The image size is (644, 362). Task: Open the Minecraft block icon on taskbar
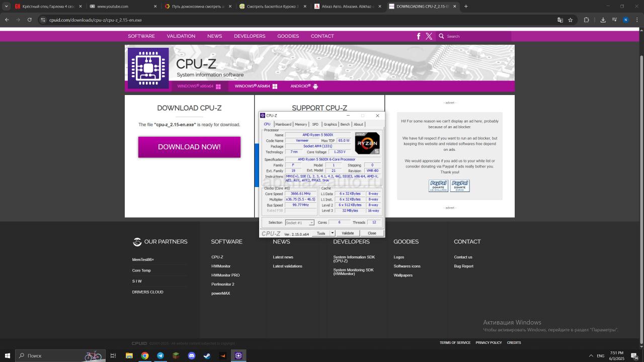click(x=176, y=355)
